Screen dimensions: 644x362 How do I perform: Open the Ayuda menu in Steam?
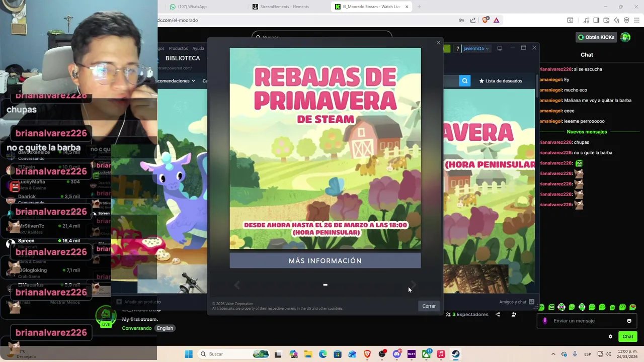click(198, 48)
